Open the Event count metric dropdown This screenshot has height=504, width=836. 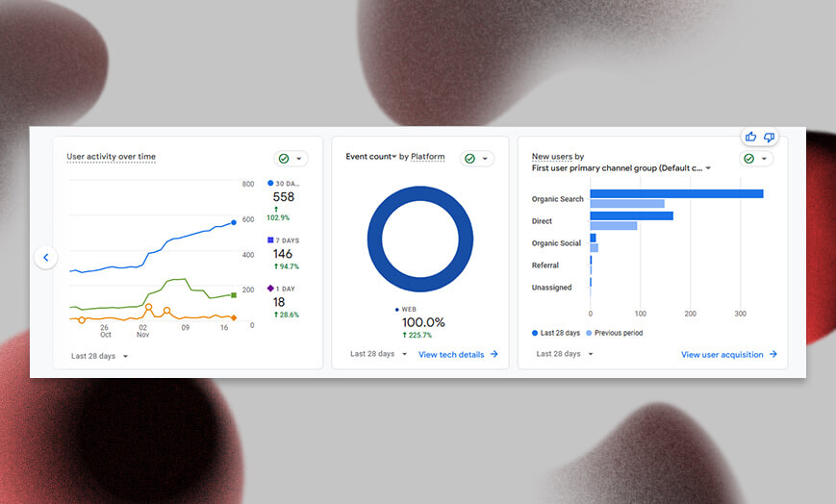coord(371,156)
